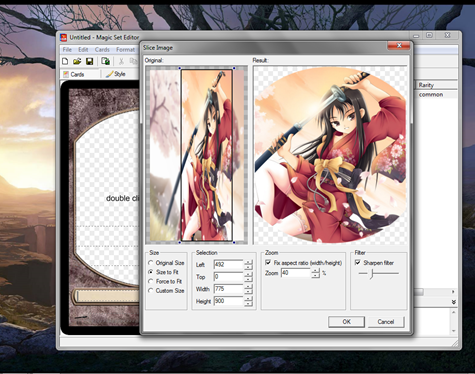Click the Result preview image
This screenshot has height=374, width=475.
330,155
